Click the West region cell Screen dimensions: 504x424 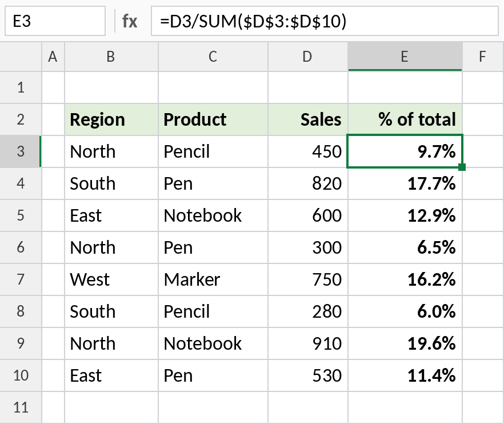111,279
